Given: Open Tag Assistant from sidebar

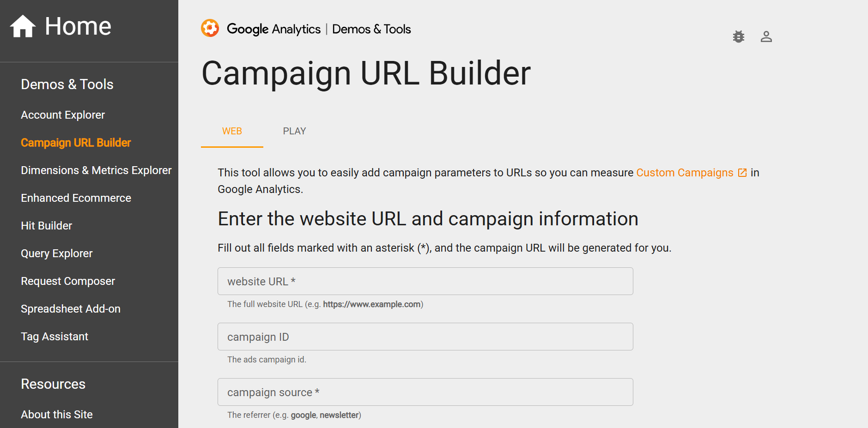Looking at the screenshot, I should 55,337.
